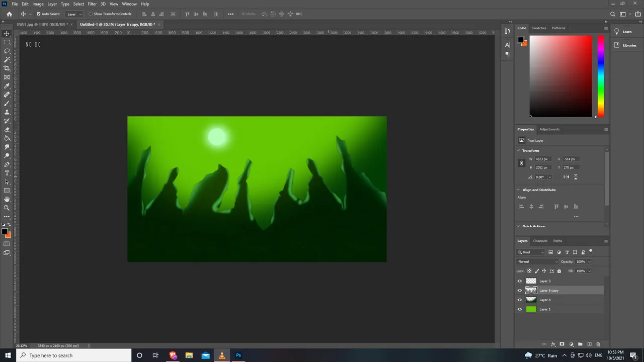Select the Hand tool
Screen dimensions: 644x362
tap(7, 199)
